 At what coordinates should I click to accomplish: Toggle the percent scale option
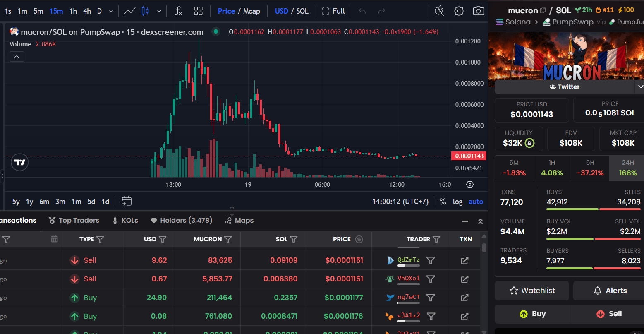point(443,202)
